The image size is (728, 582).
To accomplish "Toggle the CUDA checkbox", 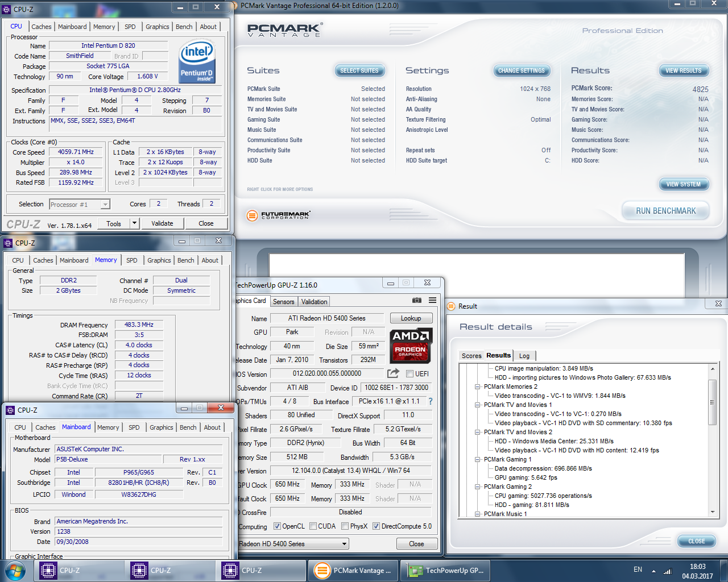I will pos(313,526).
